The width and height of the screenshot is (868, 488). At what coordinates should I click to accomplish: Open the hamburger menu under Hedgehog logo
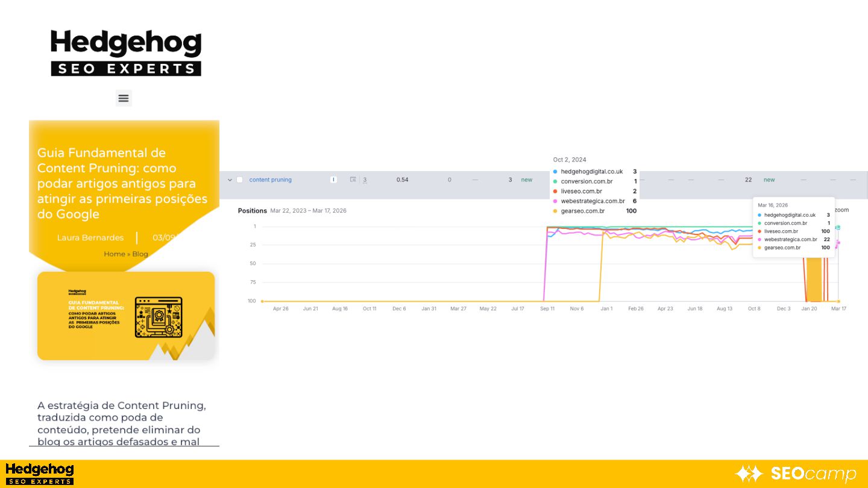click(124, 98)
